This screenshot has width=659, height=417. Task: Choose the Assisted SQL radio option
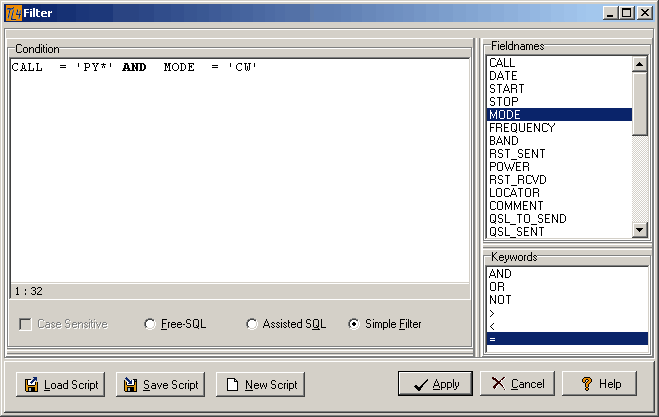point(251,324)
